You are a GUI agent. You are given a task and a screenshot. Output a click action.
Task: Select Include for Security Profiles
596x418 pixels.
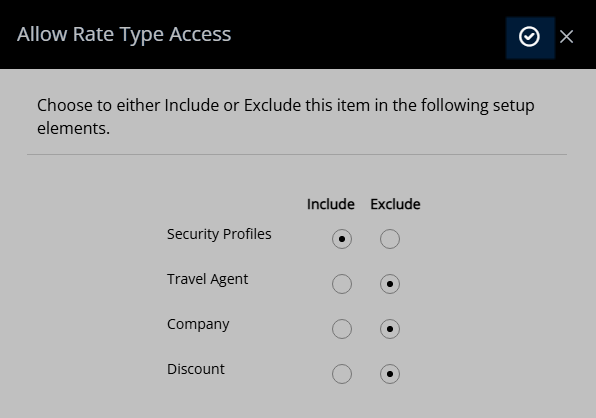click(x=342, y=239)
